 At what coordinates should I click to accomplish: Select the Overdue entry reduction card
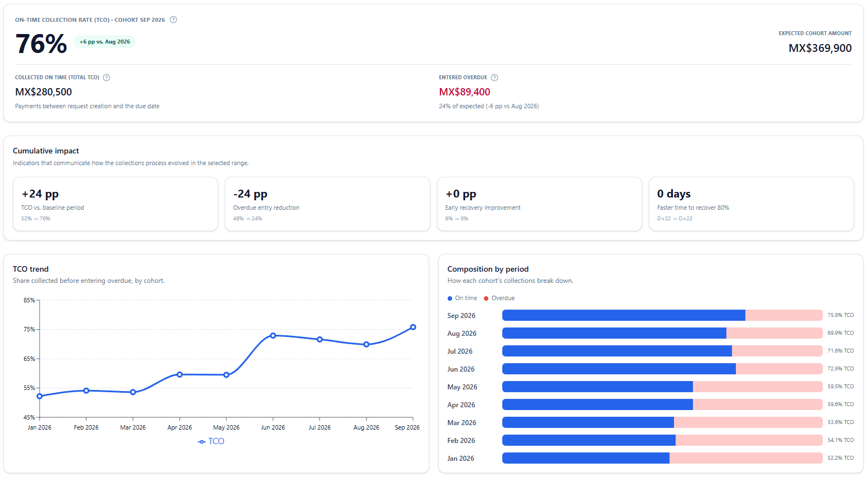coord(327,204)
